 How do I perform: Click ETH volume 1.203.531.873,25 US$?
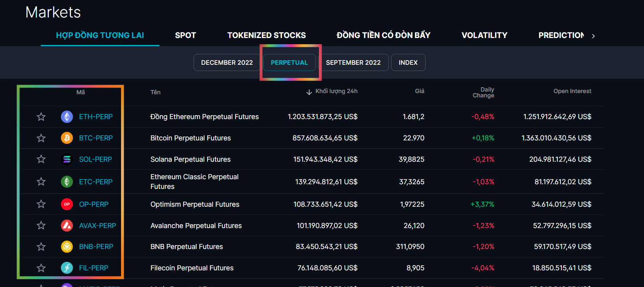(323, 117)
